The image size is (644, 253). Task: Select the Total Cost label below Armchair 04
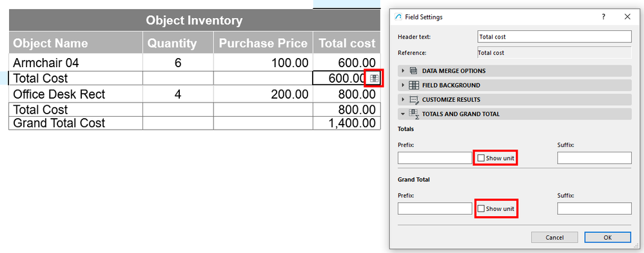[76, 78]
